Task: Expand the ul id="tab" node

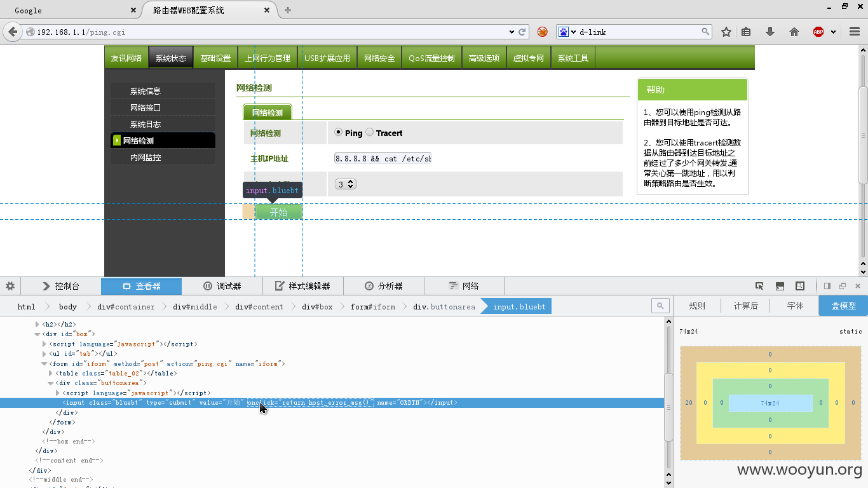Action: [x=44, y=354]
